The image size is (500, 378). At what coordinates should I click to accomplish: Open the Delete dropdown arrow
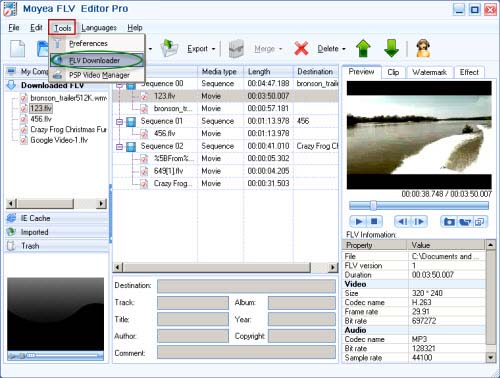click(x=344, y=49)
